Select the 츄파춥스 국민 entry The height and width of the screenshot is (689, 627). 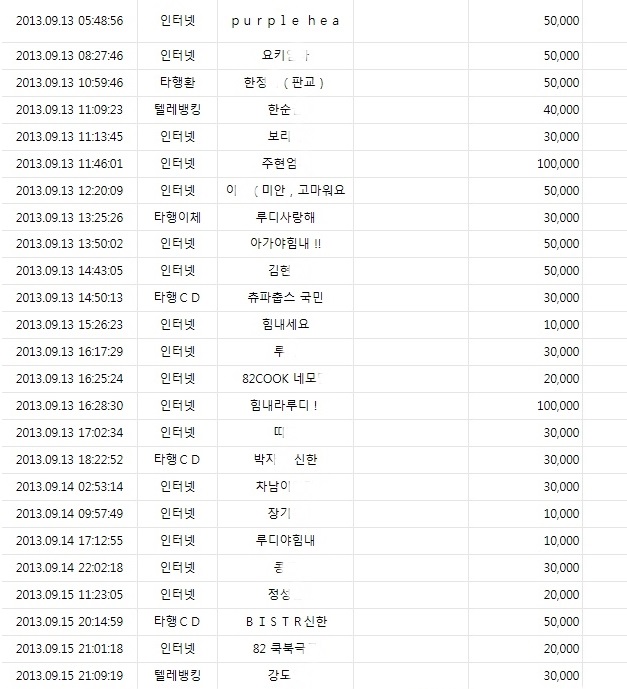click(285, 297)
